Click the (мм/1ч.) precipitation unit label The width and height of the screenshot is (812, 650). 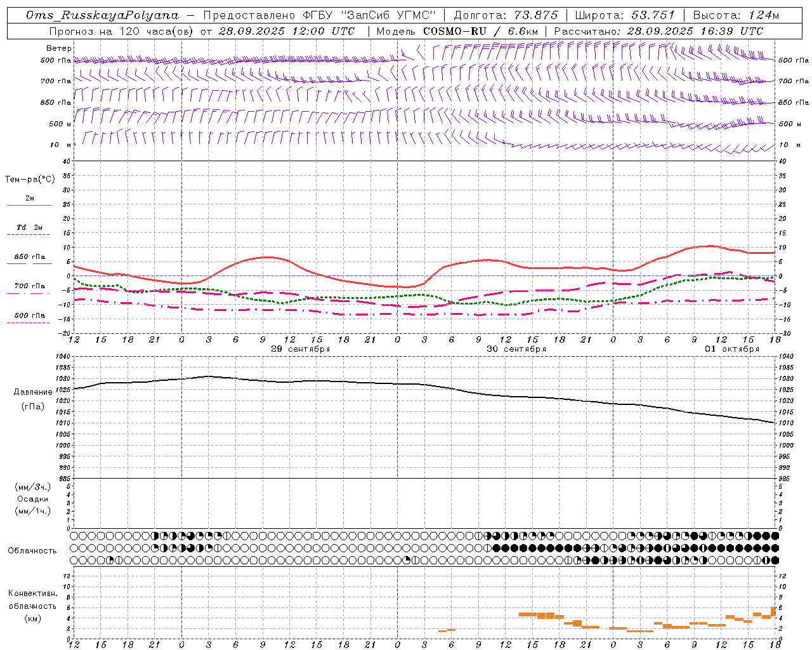[33, 511]
